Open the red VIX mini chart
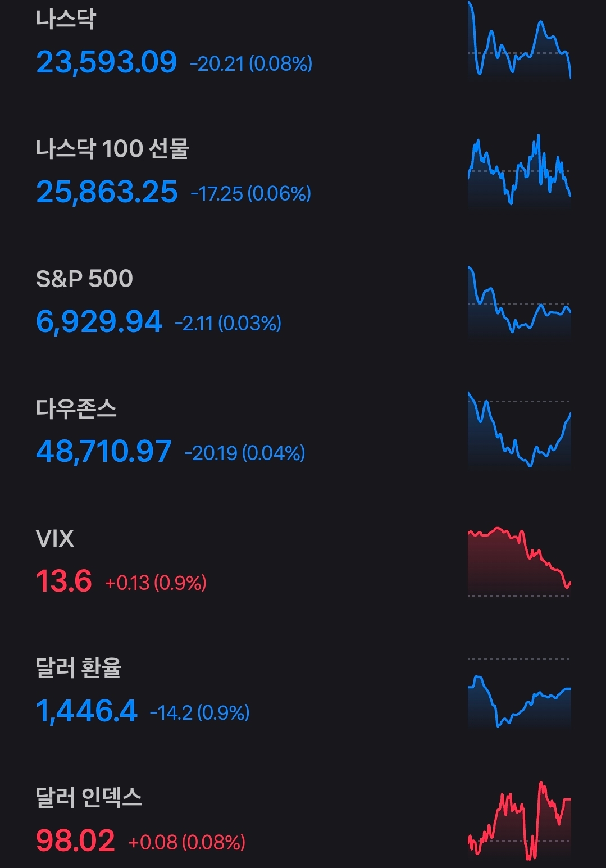The width and height of the screenshot is (606, 868). 519,561
